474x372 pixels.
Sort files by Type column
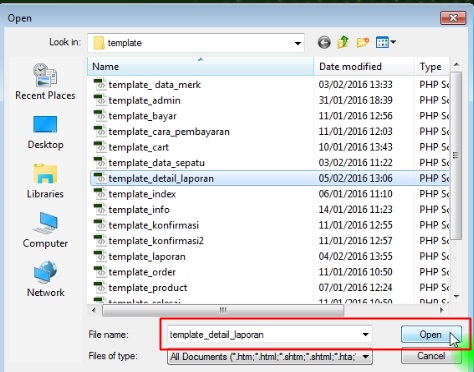coord(432,66)
